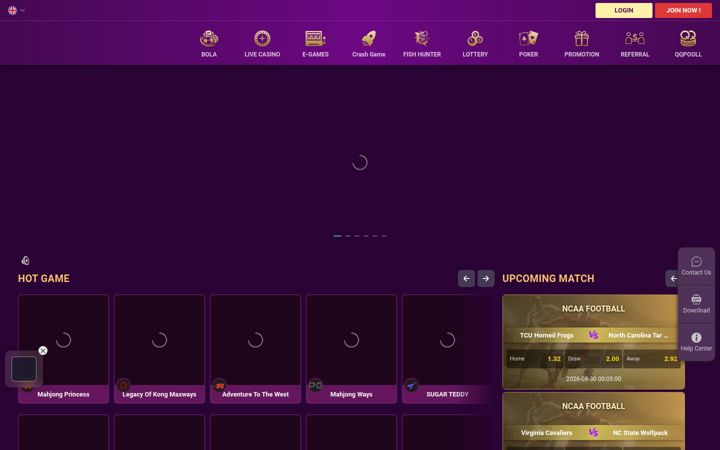Select Away odds 2.92 for TCU match
Screen dimensions: 720x450
pyautogui.click(x=652, y=359)
